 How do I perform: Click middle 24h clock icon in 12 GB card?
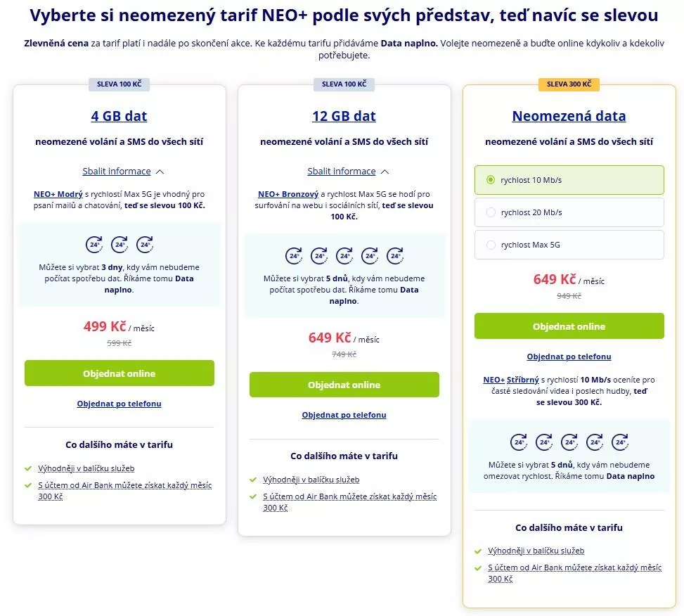click(x=344, y=256)
